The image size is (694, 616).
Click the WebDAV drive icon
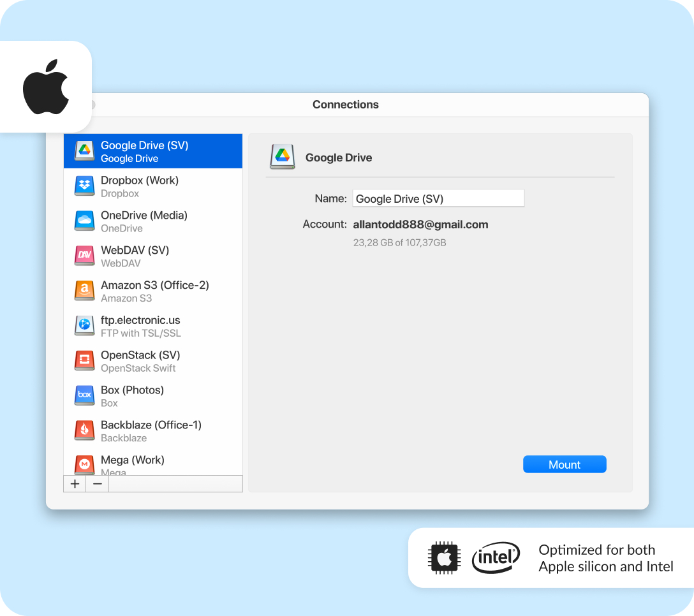click(85, 256)
